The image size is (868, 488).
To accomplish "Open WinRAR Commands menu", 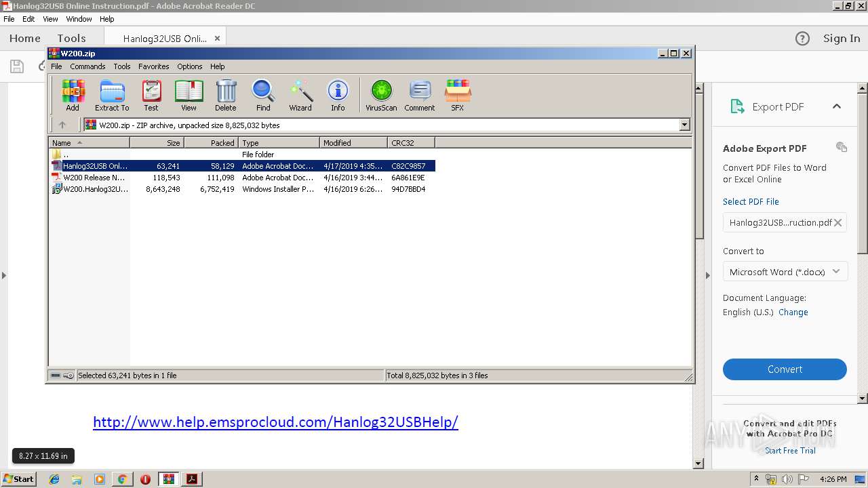I will pyautogui.click(x=87, y=66).
